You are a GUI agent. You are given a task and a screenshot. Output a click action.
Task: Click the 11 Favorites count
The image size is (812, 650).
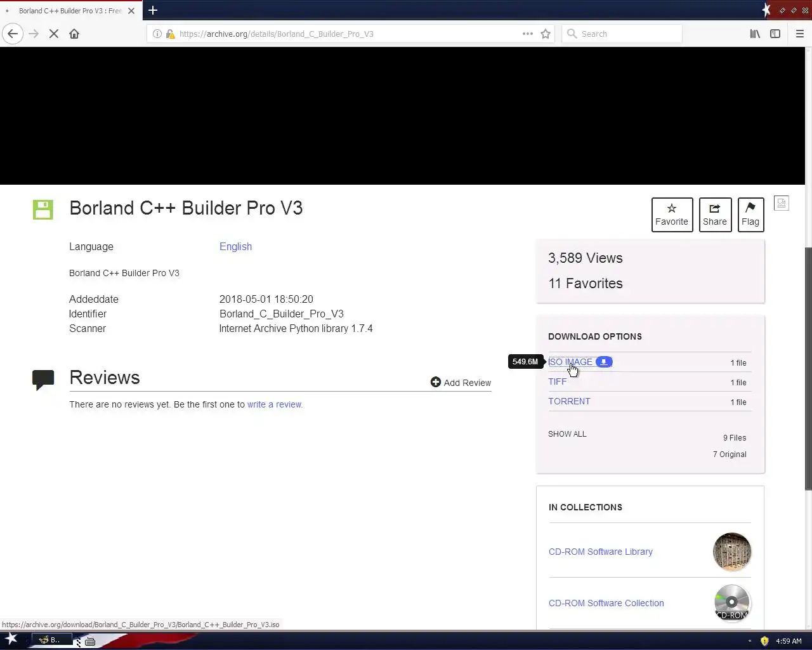tap(586, 283)
